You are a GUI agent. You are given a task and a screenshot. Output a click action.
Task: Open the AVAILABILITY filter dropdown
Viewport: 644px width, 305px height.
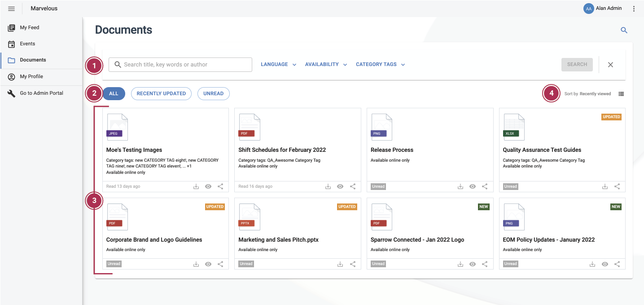click(326, 65)
